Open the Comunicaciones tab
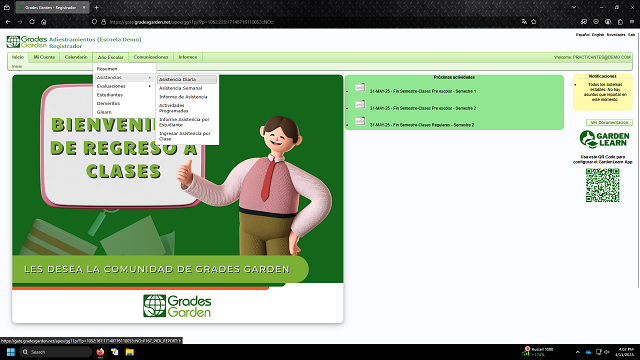 click(x=151, y=57)
